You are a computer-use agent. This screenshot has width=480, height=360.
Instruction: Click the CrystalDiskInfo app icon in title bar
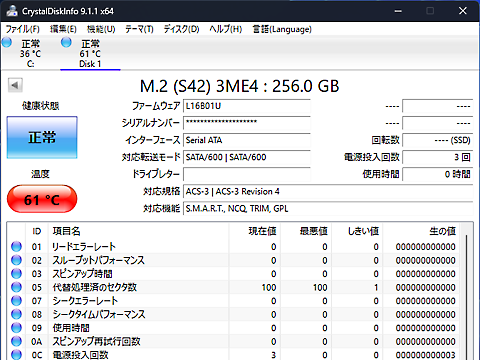coord(12,11)
